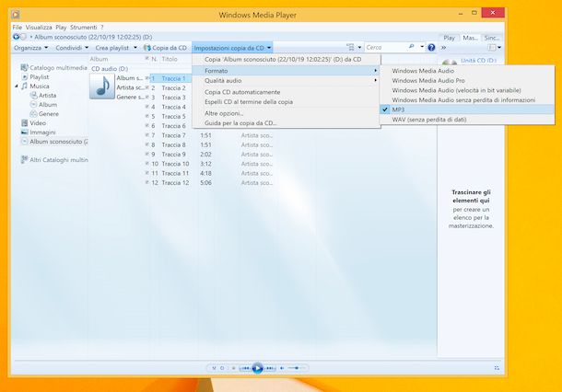Open the Visualizza menu
562x392 pixels.
tap(39, 28)
